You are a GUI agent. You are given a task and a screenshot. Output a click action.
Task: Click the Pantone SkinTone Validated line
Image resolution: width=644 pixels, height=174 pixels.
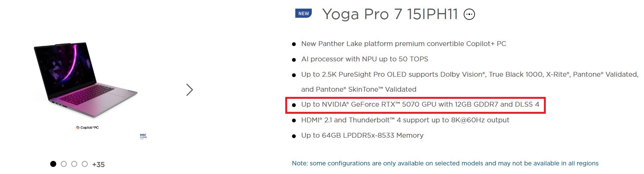pos(358,89)
